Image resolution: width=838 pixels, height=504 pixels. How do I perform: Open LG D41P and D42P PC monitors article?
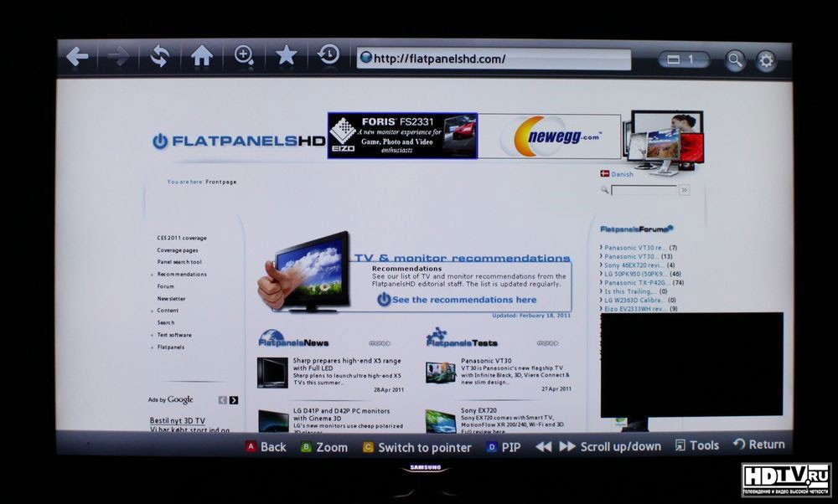pos(342,414)
